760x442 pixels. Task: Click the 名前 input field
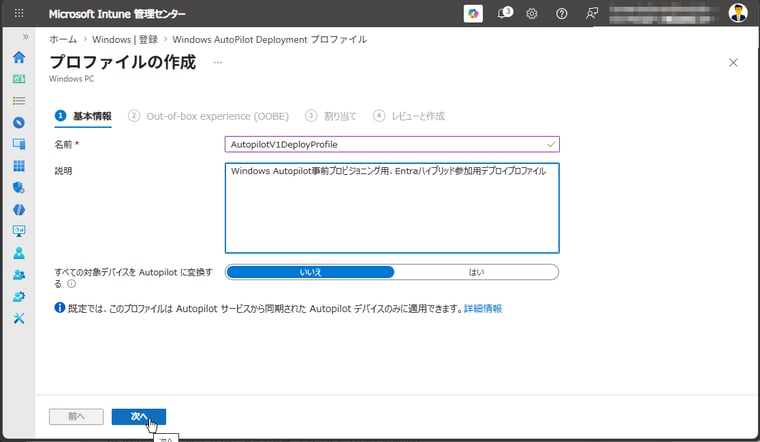point(392,144)
